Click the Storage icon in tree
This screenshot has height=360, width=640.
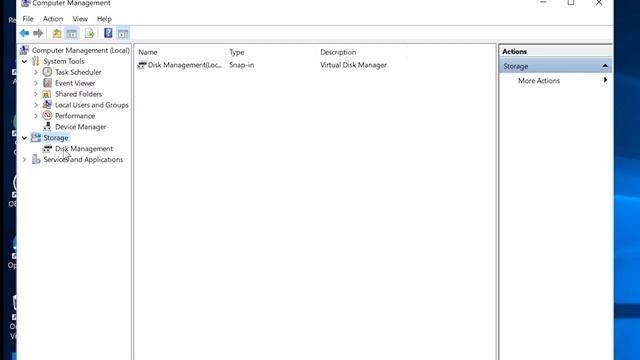[36, 138]
